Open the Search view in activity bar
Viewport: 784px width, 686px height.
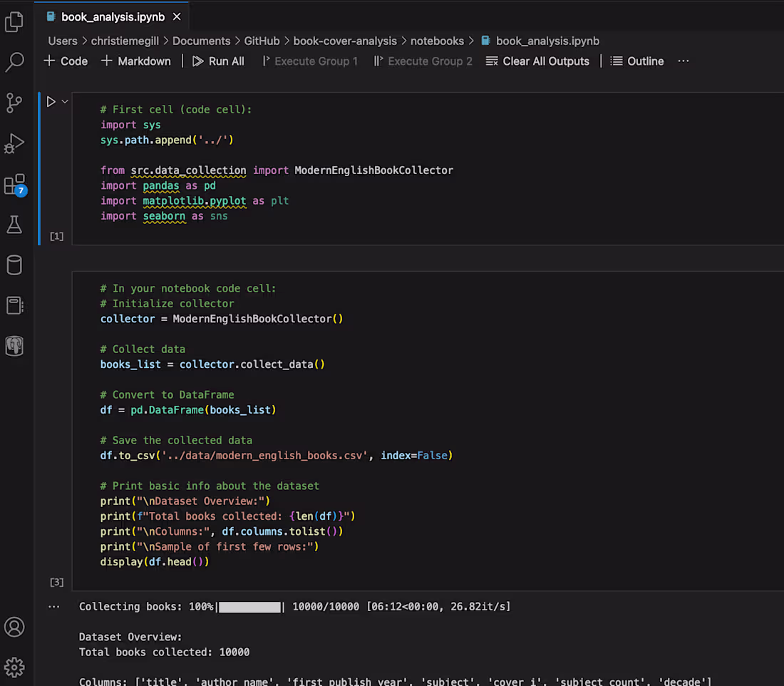14,62
